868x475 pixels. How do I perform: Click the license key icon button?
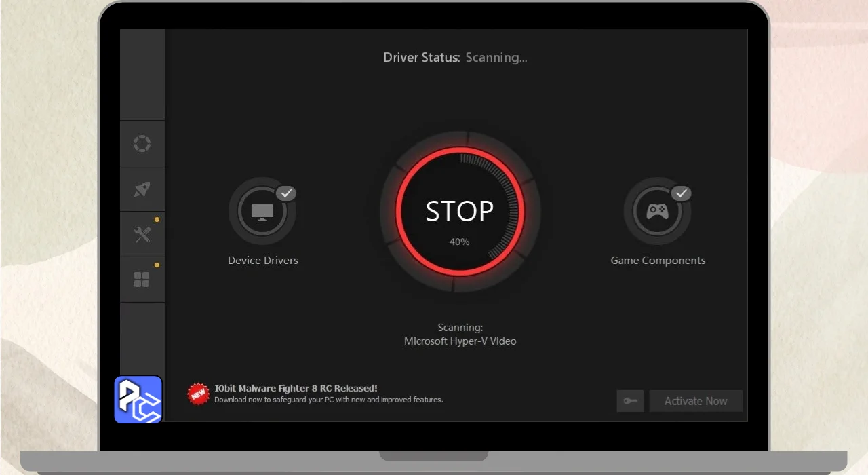(630, 401)
